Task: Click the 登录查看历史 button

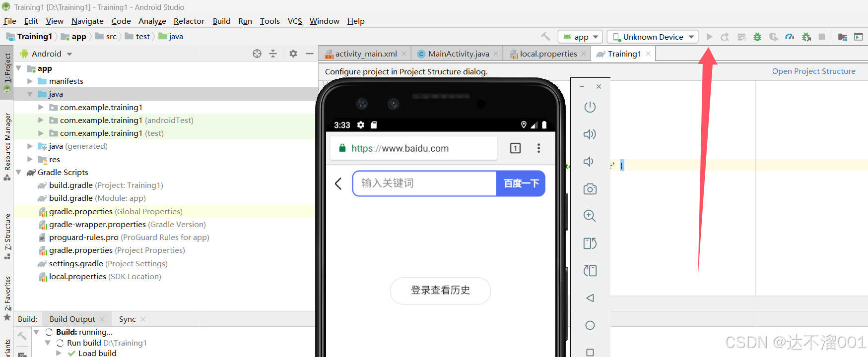Action: pyautogui.click(x=441, y=291)
